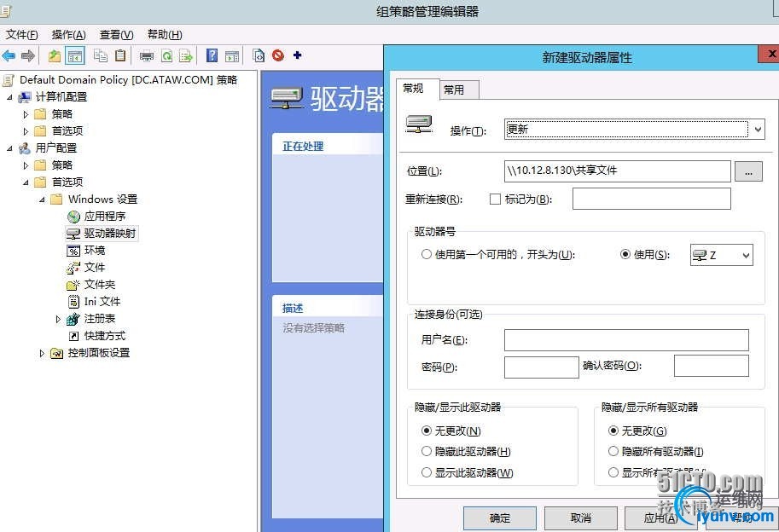
Task: Click the red disable item icon
Action: pyautogui.click(x=278, y=55)
